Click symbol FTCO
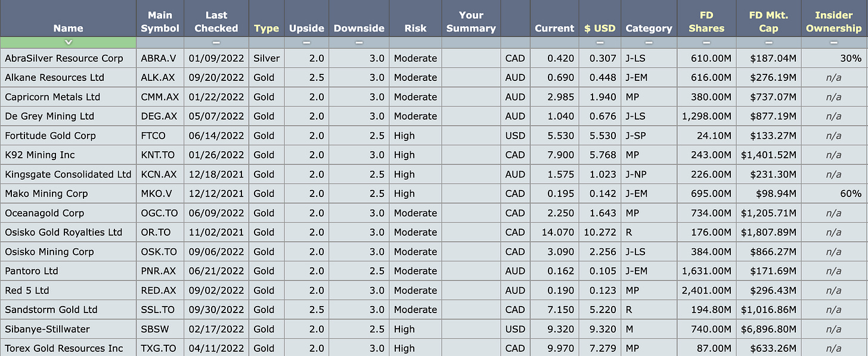 tap(153, 136)
